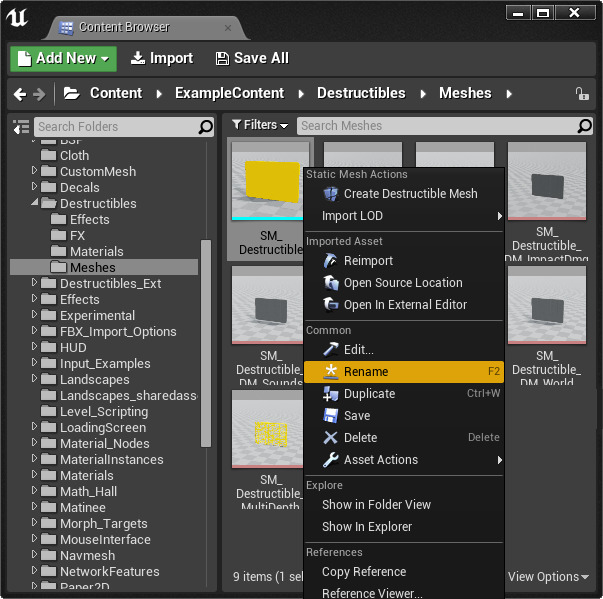This screenshot has height=599, width=603.
Task: Click the search magnifier in Search Folders
Action: (x=205, y=127)
